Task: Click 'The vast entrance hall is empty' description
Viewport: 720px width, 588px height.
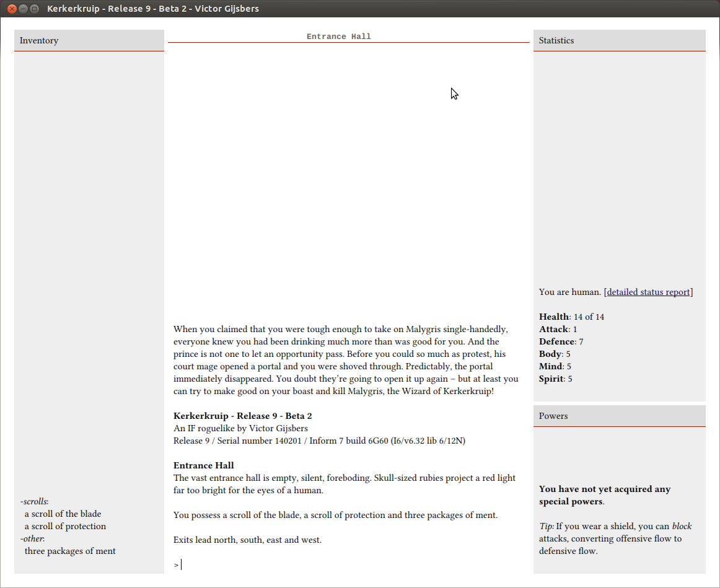Action: coord(345,484)
